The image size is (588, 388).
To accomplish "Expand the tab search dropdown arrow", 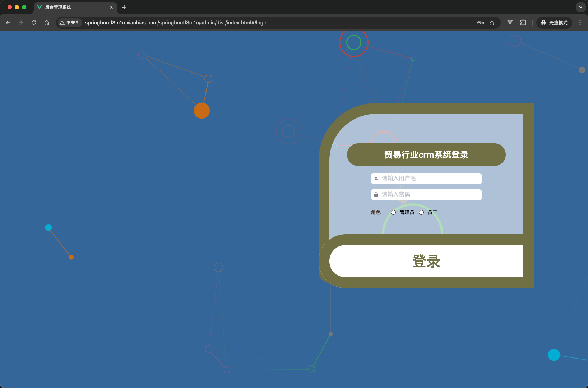I will click(x=581, y=7).
